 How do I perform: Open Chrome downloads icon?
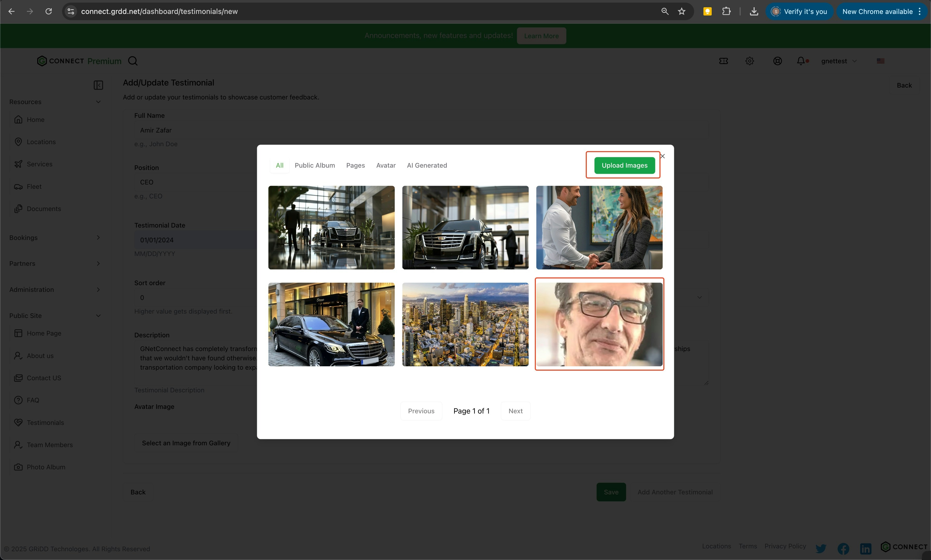click(754, 11)
